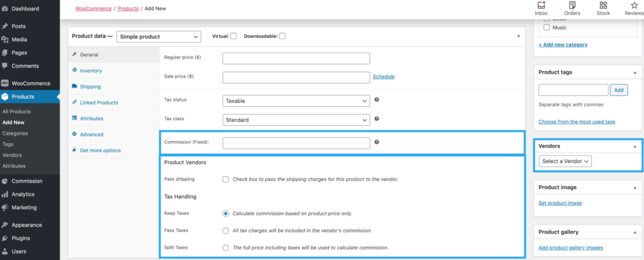Enable the Virtual checkbox
This screenshot has width=644, height=260.
pos(233,37)
